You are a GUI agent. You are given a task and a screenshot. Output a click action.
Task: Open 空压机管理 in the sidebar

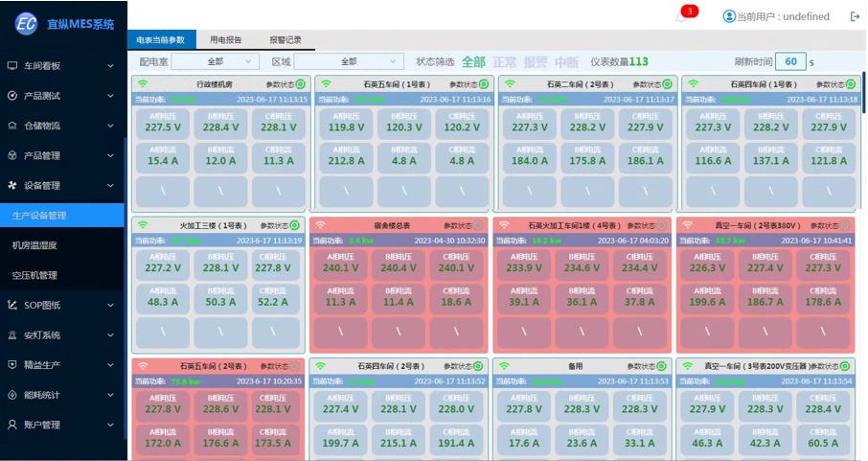[34, 275]
